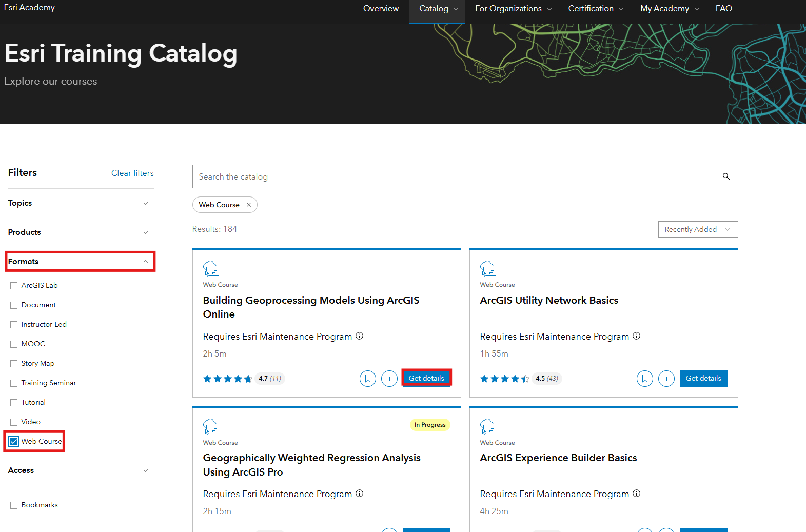
Task: Go to the FAQ page
Action: 724,9
